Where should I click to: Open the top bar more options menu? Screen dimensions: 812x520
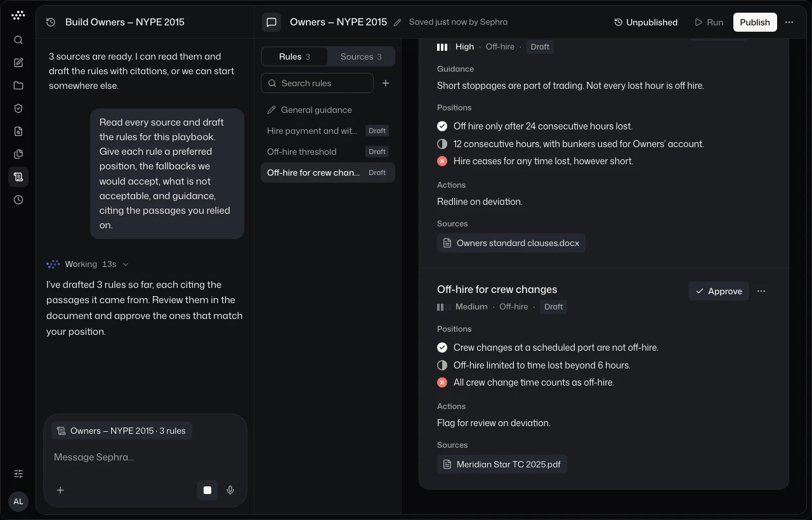789,22
